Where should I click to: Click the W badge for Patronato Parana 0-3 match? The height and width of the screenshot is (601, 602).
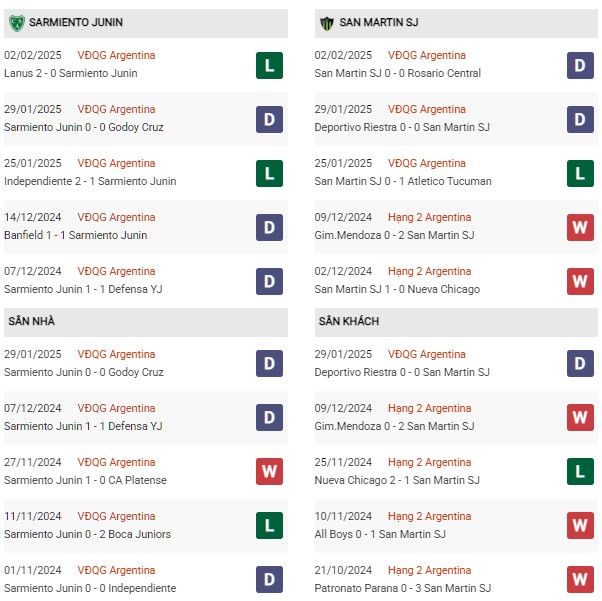click(x=580, y=579)
